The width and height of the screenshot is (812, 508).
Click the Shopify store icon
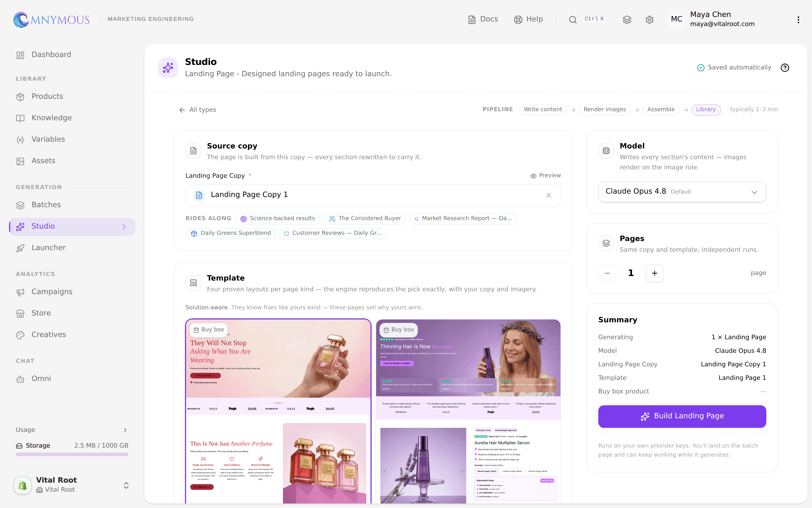(x=23, y=485)
